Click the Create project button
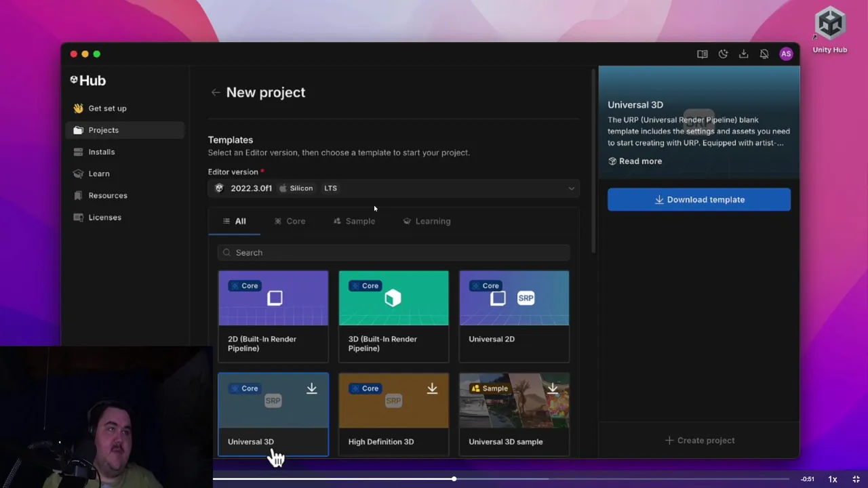The width and height of the screenshot is (868, 488). point(699,441)
